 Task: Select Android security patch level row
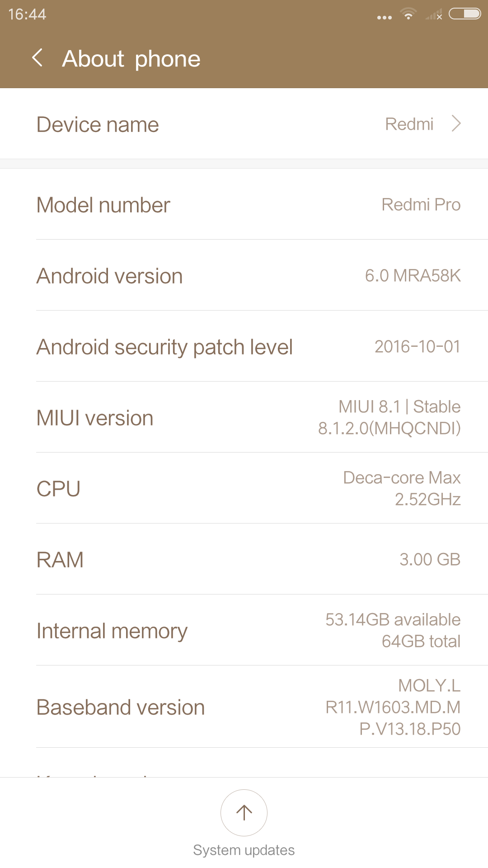click(244, 347)
